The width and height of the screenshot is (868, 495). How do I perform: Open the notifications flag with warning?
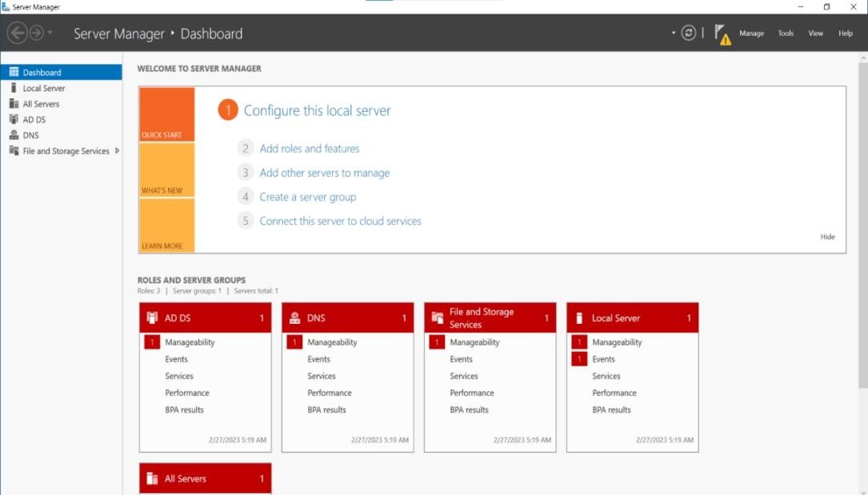722,34
